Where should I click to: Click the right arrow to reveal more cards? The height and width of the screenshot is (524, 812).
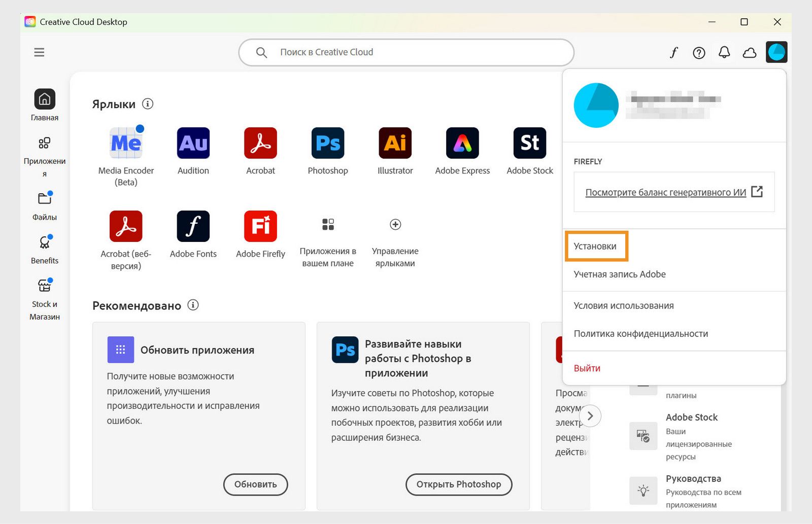[590, 415]
